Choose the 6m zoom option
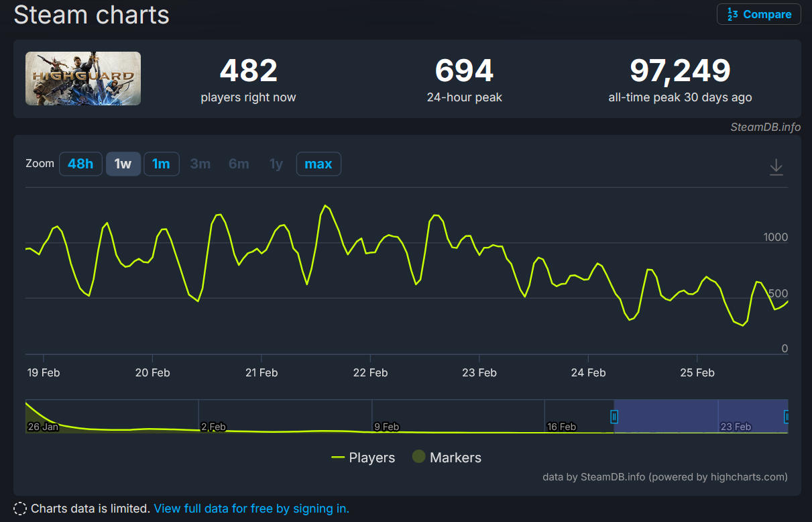This screenshot has height=522, width=812. click(239, 164)
